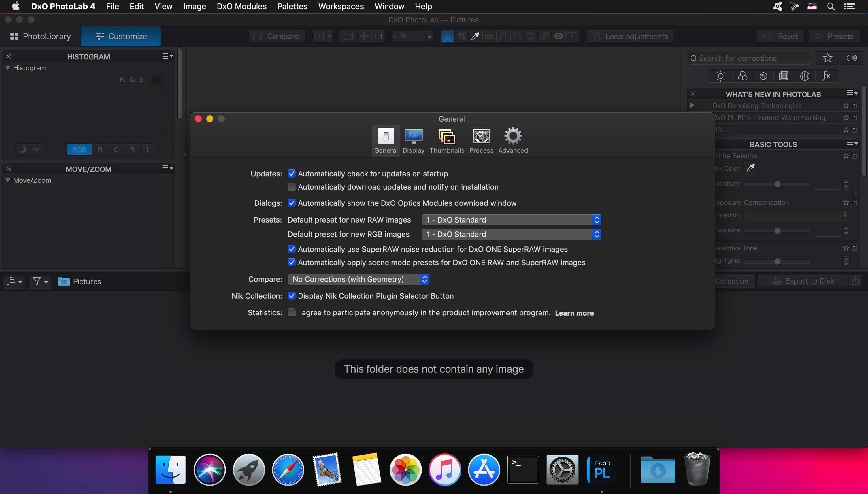Toggle automatic scene mode presets checkbox
Image resolution: width=868 pixels, height=494 pixels.
tap(291, 262)
